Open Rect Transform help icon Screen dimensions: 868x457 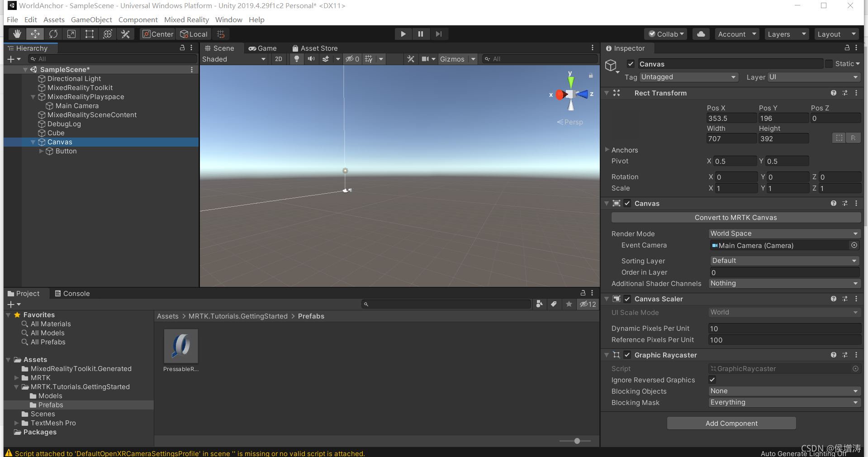833,93
